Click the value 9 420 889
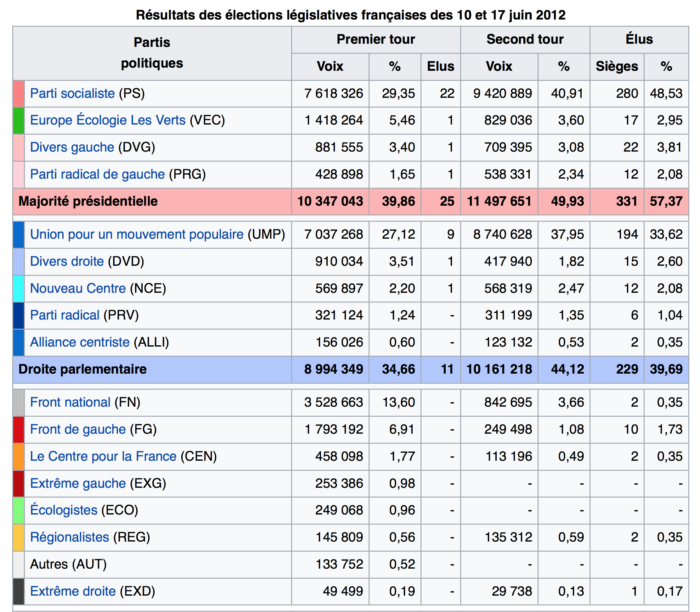Viewport: 700px width, 612px height. point(502,94)
